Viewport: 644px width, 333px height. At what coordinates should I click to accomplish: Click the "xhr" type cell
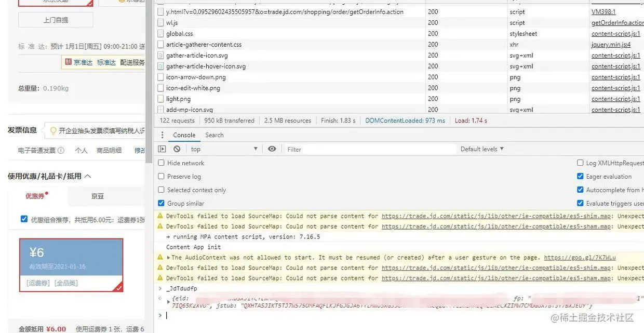pos(514,45)
